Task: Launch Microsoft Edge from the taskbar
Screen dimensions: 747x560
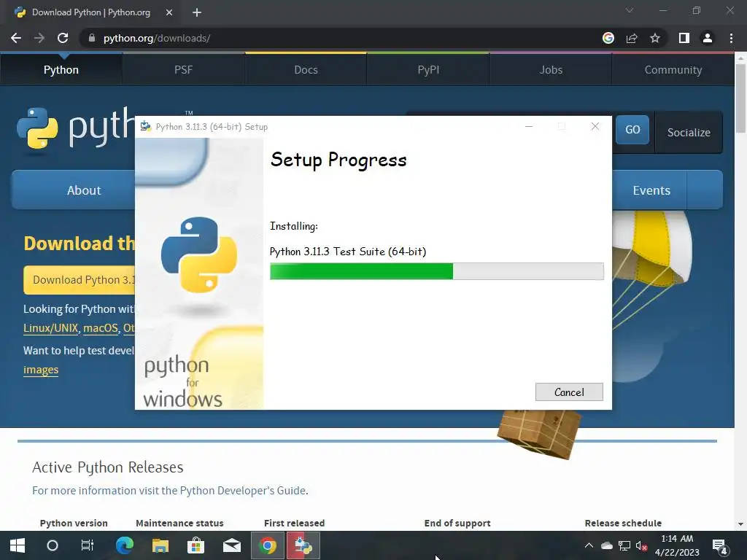Action: tap(125, 545)
